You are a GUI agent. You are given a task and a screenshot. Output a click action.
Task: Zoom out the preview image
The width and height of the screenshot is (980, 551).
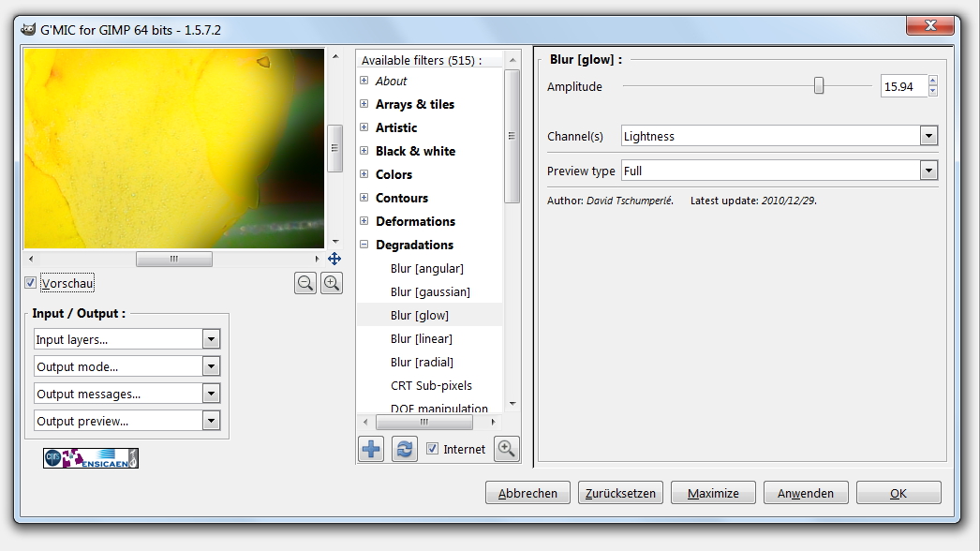click(305, 283)
